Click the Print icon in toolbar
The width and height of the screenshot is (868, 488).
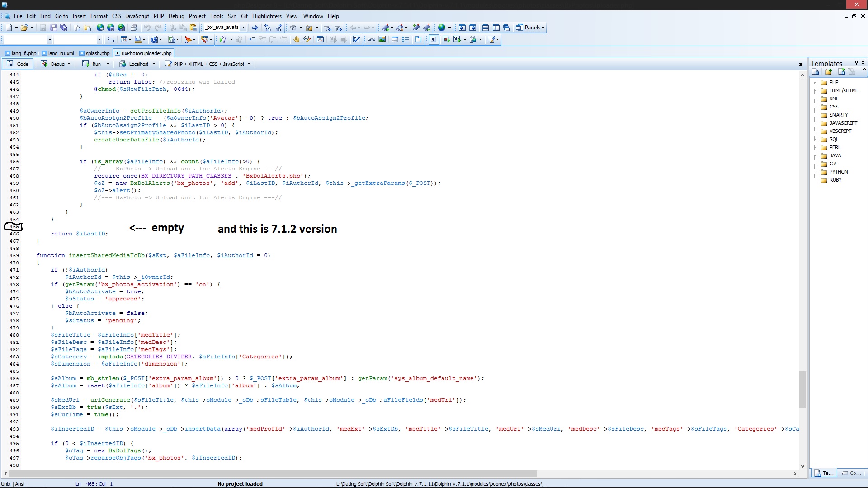pos(134,28)
